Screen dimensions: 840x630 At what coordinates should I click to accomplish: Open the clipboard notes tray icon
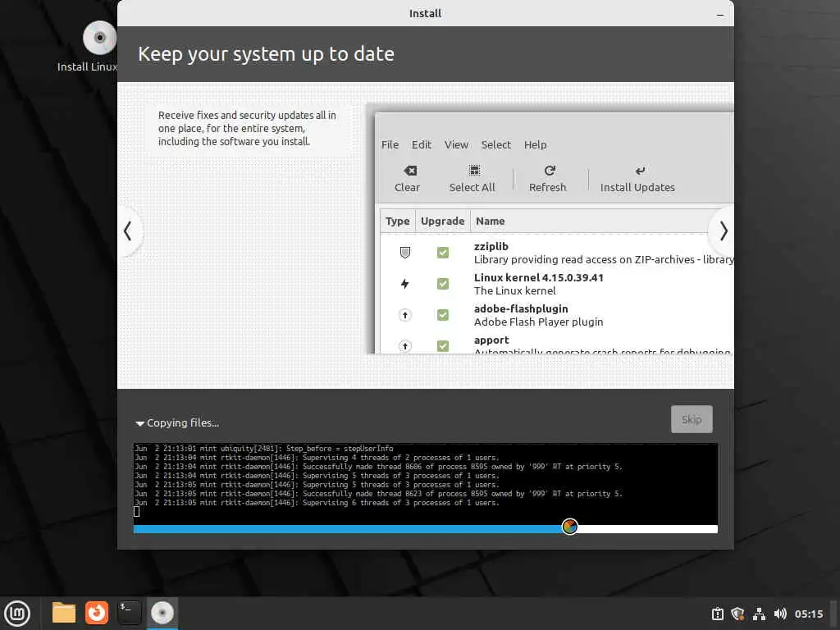click(x=717, y=614)
